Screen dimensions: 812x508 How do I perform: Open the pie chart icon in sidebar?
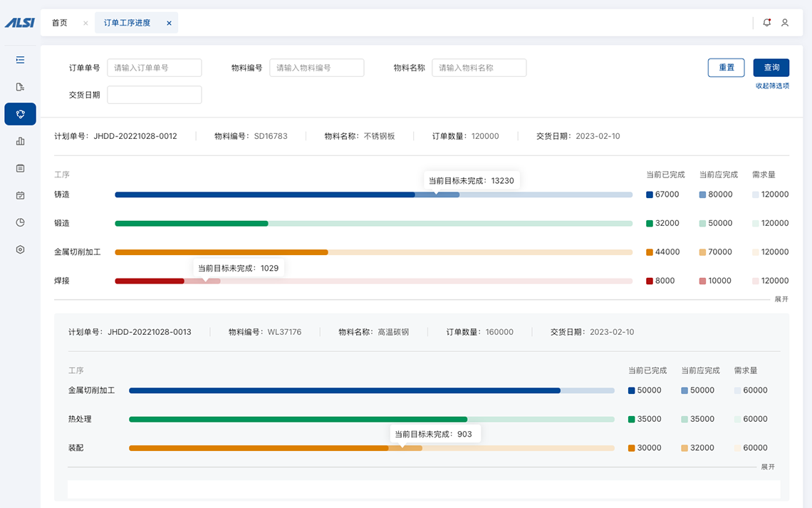20,222
